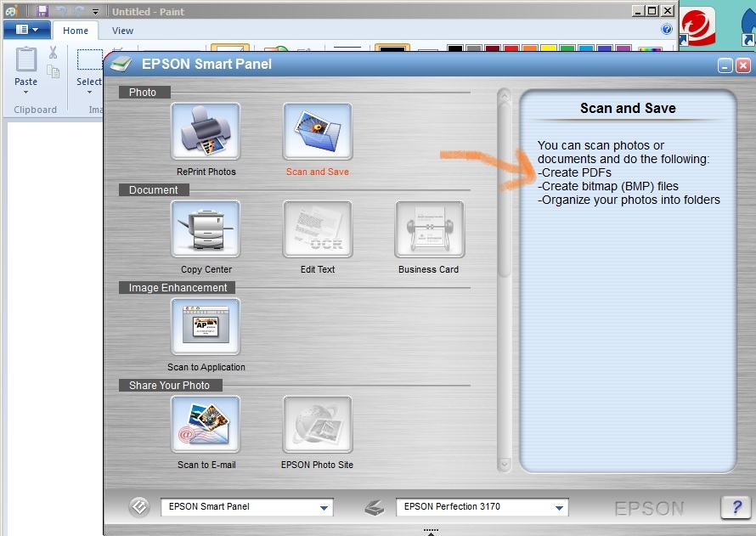Click the "Clipboard" group label in Paint
The width and height of the screenshot is (756, 536).
click(35, 110)
